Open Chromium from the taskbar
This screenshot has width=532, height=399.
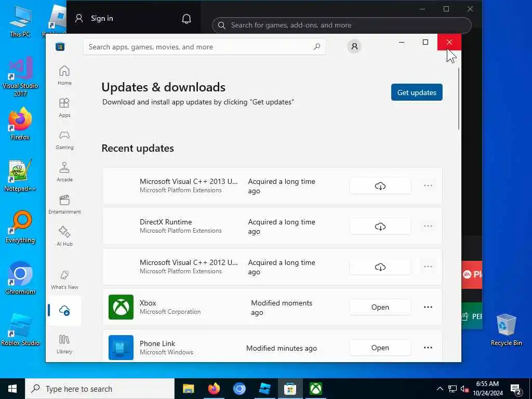point(239,389)
